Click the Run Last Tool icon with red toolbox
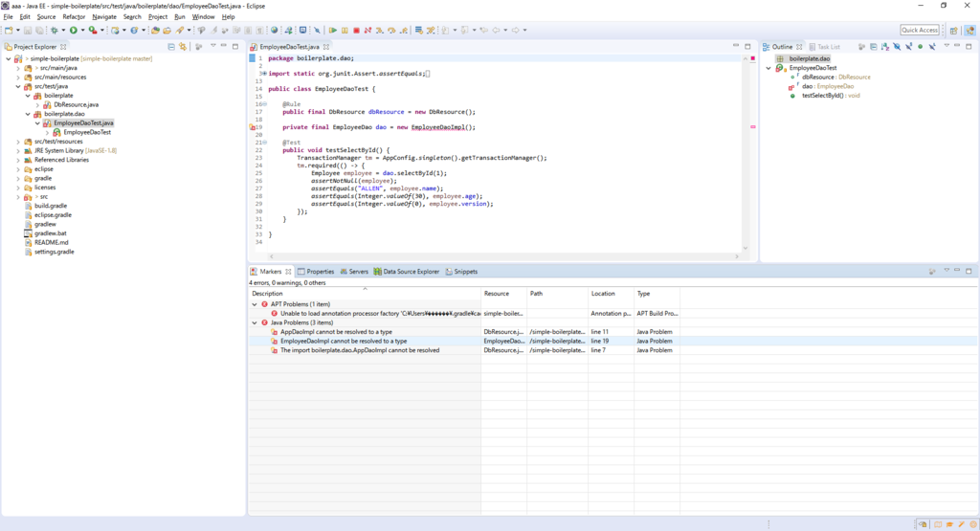Viewport: 980px width, 531px height. [93, 30]
